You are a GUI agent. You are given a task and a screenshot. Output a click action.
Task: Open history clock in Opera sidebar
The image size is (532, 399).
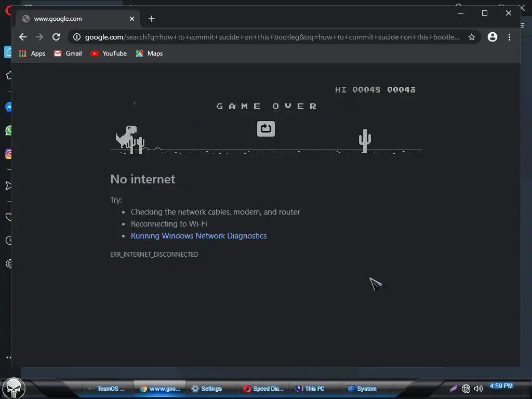pos(9,240)
